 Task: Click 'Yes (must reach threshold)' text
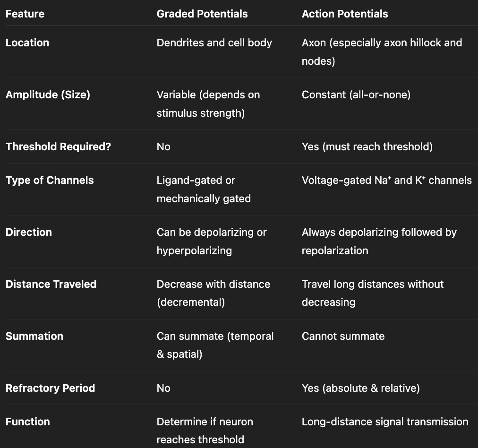[367, 146]
